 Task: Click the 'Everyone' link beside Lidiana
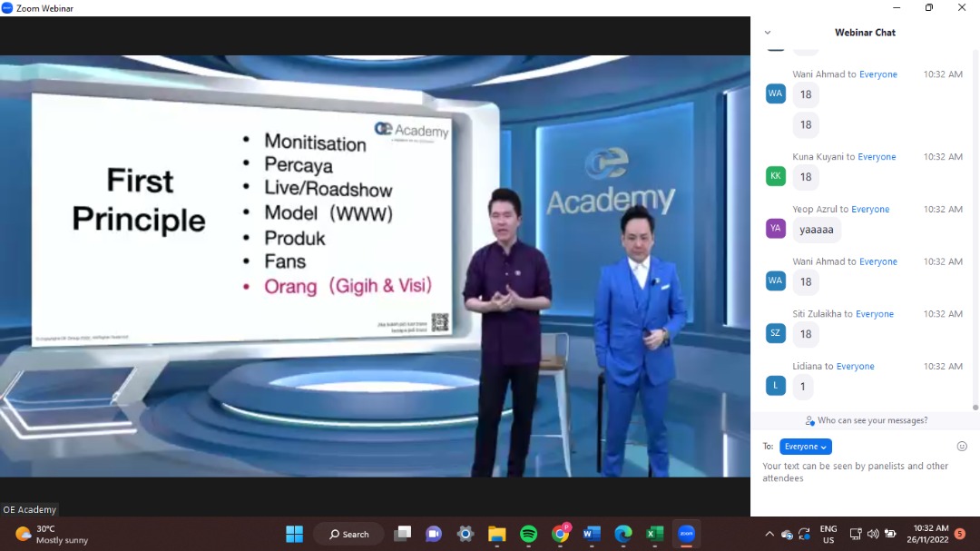click(855, 367)
